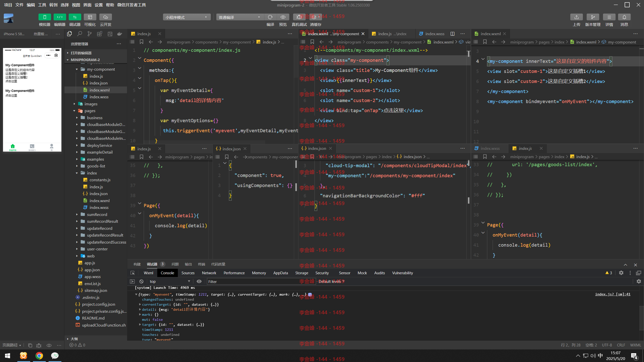The height and width of the screenshot is (362, 644).
Task: Click the element inspector icon in debugger
Action: click(133, 273)
